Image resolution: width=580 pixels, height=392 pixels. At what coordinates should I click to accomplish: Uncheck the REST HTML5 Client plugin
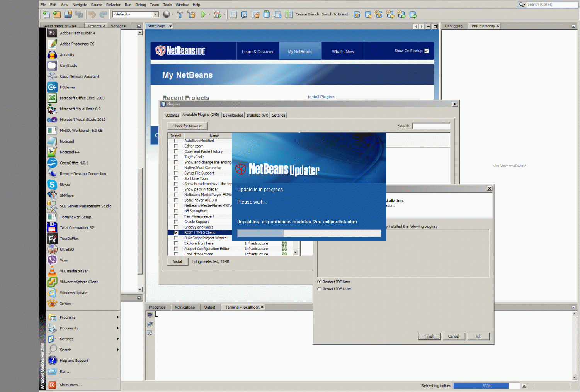(176, 233)
